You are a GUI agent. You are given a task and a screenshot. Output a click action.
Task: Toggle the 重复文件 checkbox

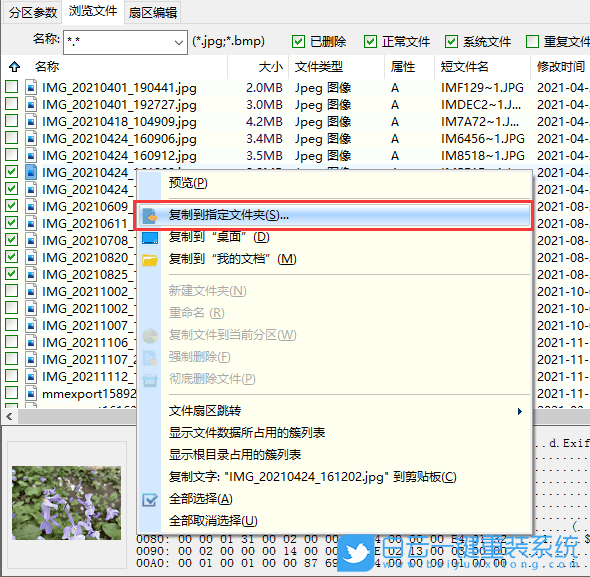[x=532, y=41]
